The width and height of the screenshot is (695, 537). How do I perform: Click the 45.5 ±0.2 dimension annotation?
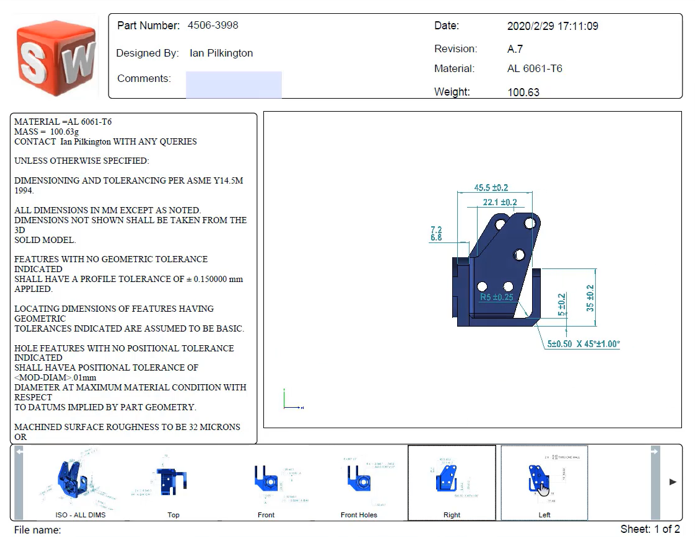tap(491, 187)
